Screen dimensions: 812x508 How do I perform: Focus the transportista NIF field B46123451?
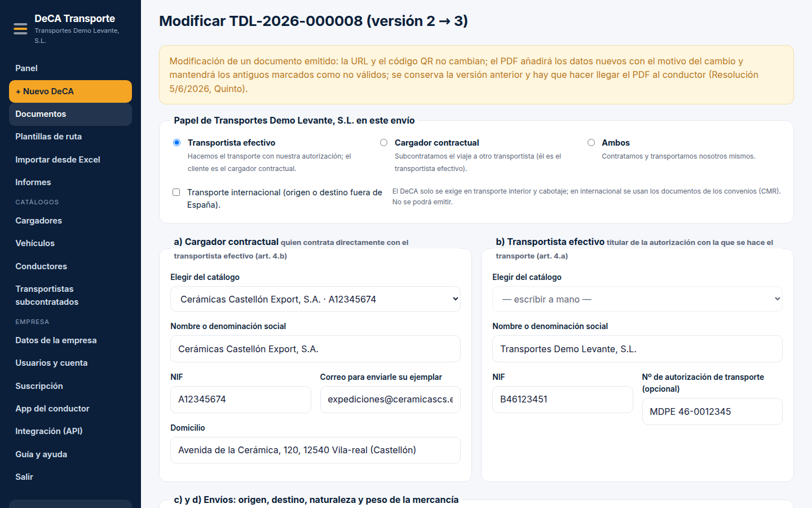click(563, 400)
